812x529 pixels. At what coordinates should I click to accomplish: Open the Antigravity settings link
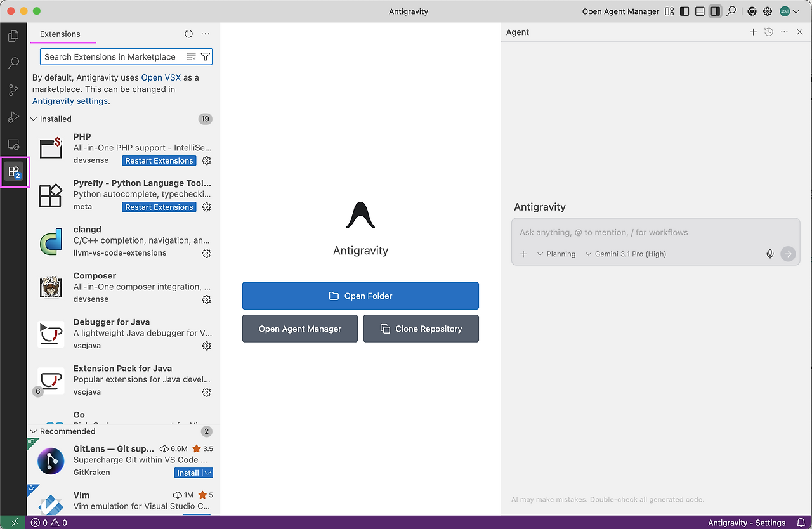coord(70,101)
